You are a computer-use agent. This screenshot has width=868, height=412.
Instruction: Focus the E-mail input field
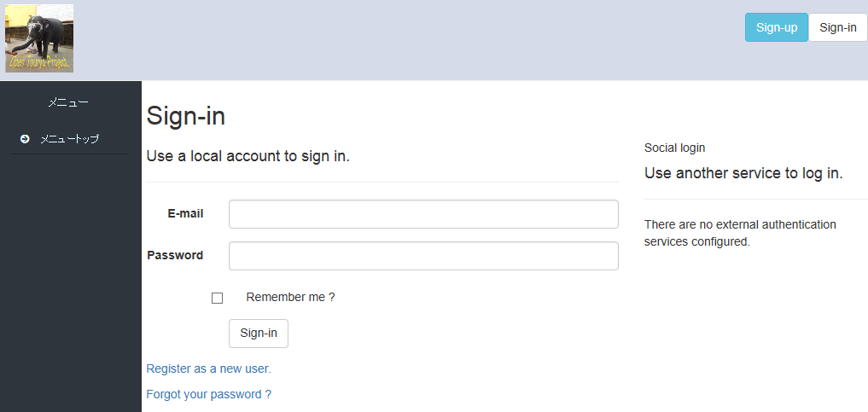point(423,214)
